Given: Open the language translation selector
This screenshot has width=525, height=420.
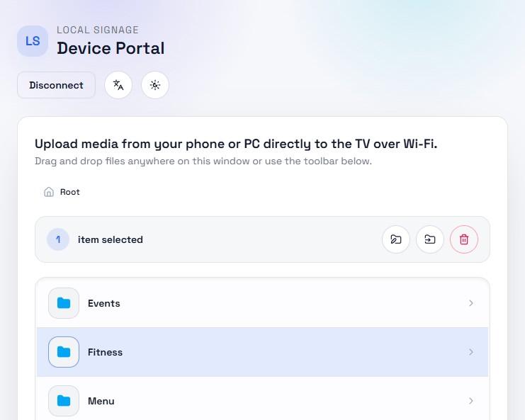Looking at the screenshot, I should (118, 85).
